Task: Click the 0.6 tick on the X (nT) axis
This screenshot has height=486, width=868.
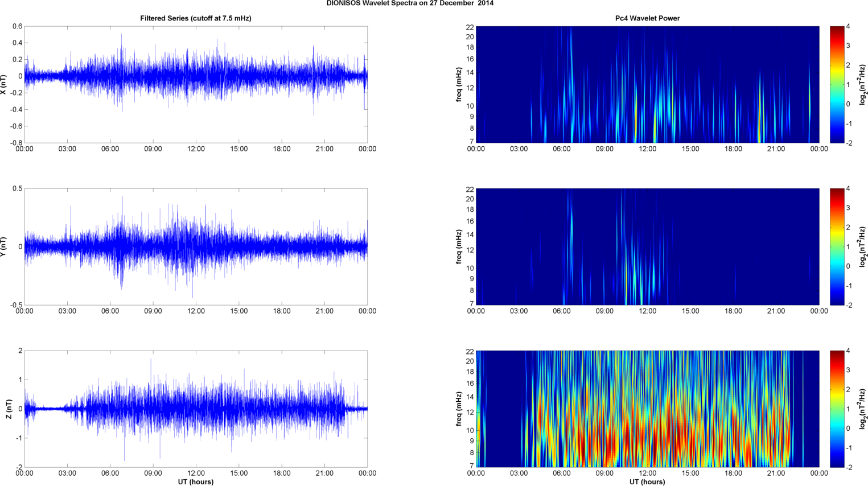Action: coord(17,26)
